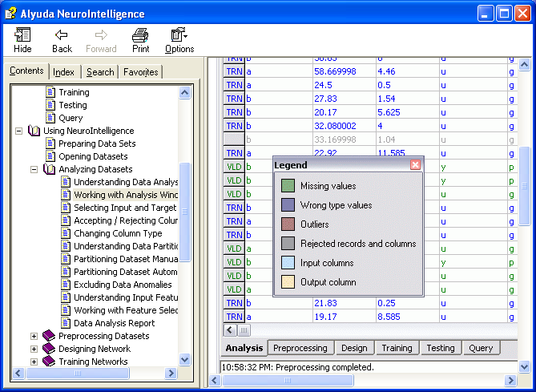Click the grayed cell value 33.169998
536x392 pixels.
click(335, 139)
